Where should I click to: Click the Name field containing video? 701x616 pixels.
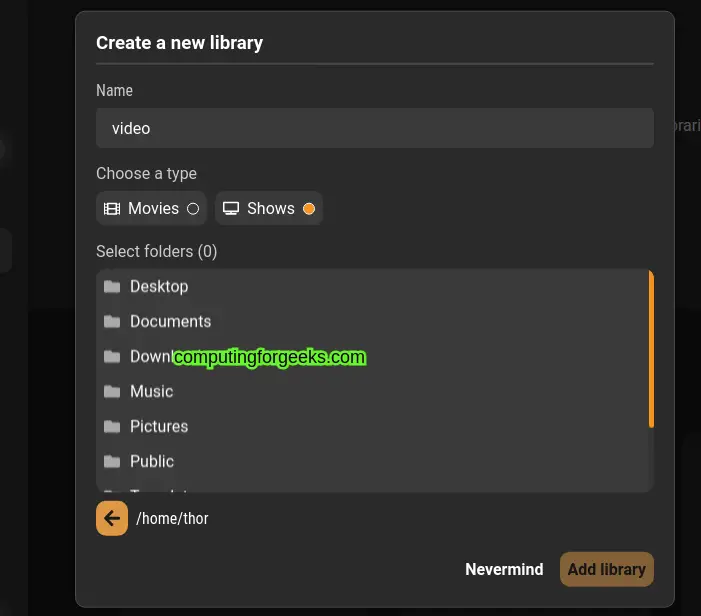coord(375,128)
